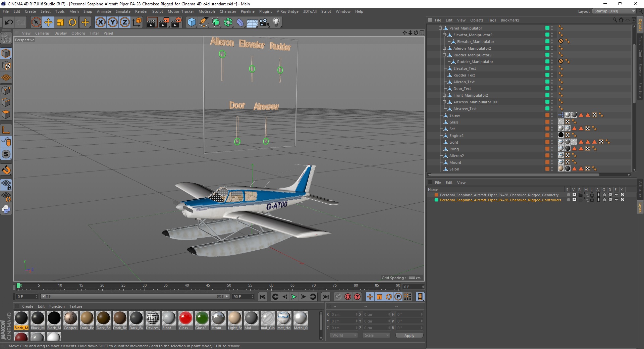Select the Move tool in the toolbar
Screen dimensions: 644x349
click(x=48, y=22)
